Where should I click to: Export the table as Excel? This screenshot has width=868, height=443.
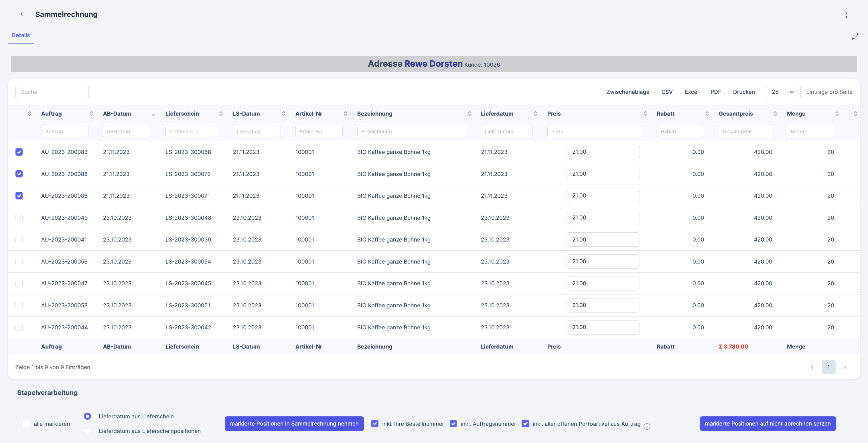click(691, 92)
